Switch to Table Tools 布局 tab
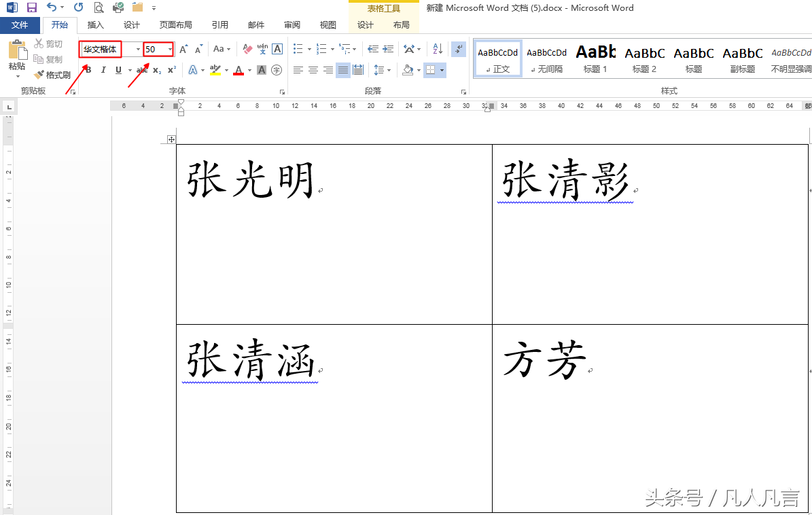Viewport: 812px width, 515px height. coord(402,25)
